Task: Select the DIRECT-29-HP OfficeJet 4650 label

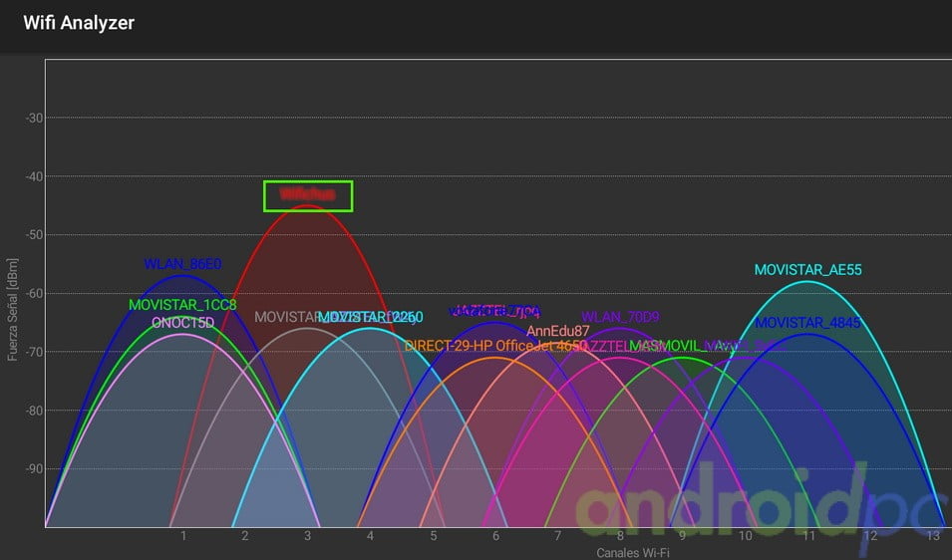Action: click(495, 346)
